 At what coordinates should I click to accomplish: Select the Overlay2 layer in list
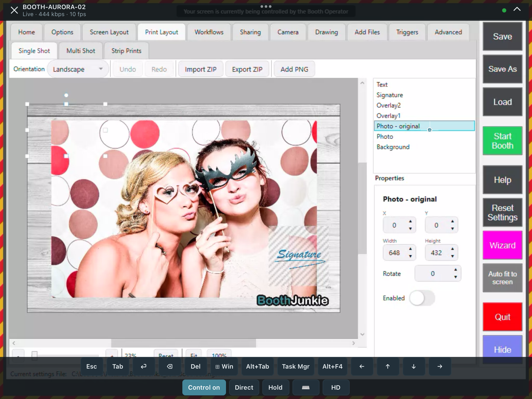[424, 105]
